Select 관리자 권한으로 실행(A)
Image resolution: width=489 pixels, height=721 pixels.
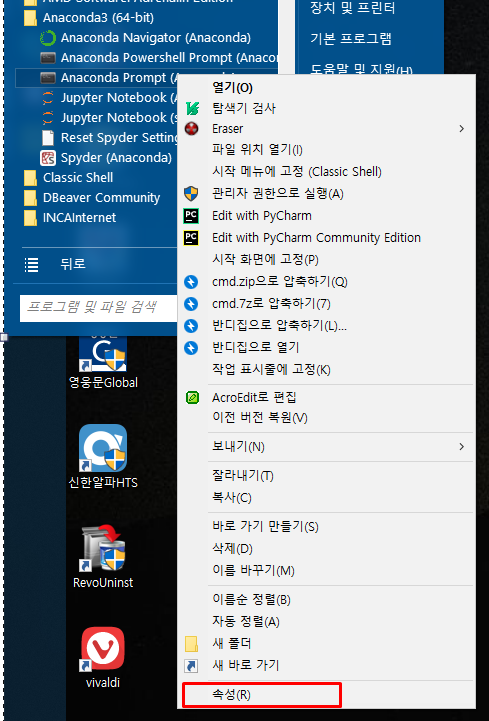tap(277, 194)
